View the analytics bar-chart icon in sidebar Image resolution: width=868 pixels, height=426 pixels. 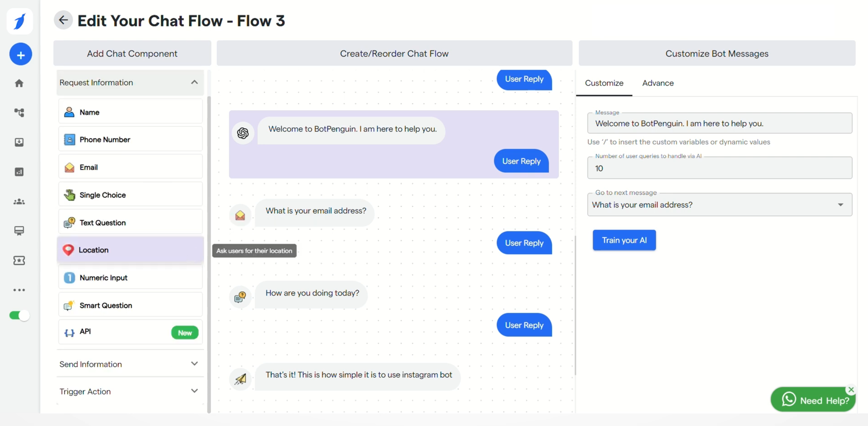pyautogui.click(x=19, y=172)
